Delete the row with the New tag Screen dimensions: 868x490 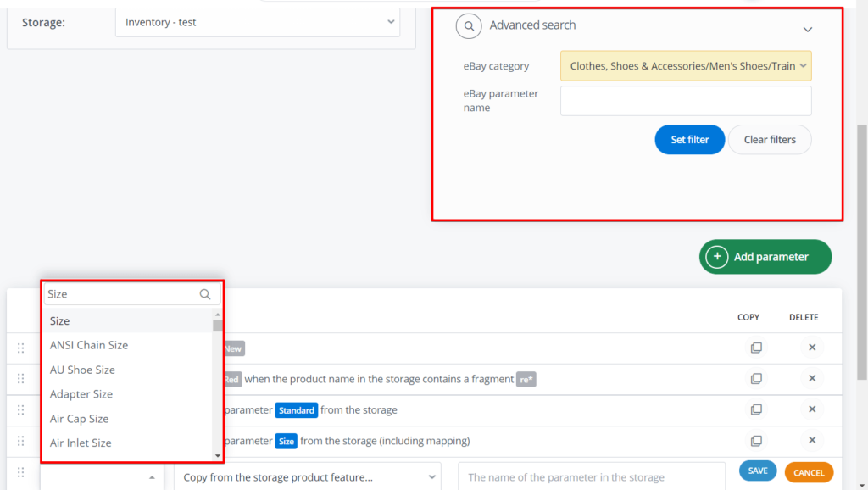pos(812,348)
